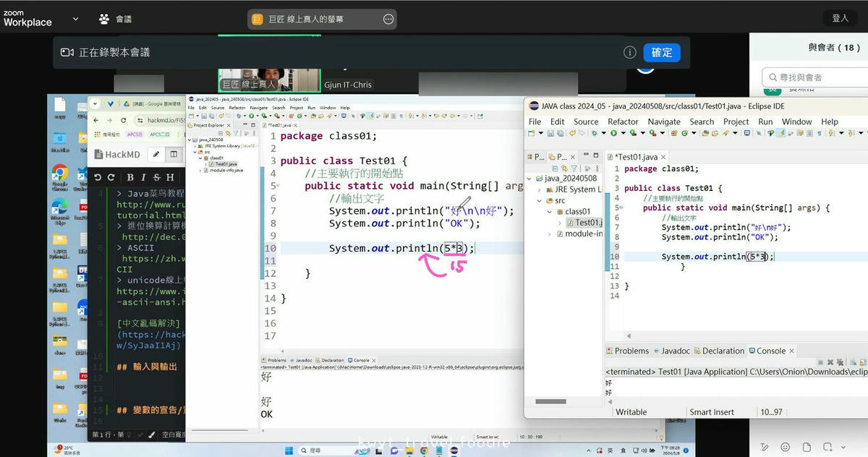Viewport: 868px width, 457px height.
Task: Open Window menu in front Eclipse window
Action: (x=797, y=121)
